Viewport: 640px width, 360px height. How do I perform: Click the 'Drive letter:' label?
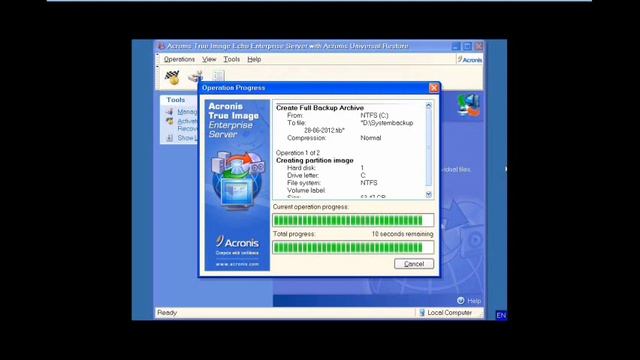pyautogui.click(x=303, y=176)
